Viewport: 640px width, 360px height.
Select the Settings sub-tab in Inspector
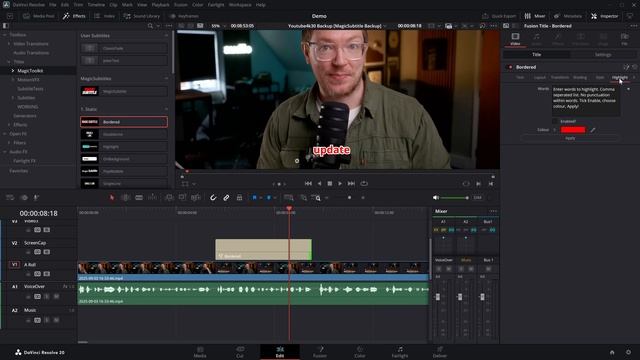603,54
